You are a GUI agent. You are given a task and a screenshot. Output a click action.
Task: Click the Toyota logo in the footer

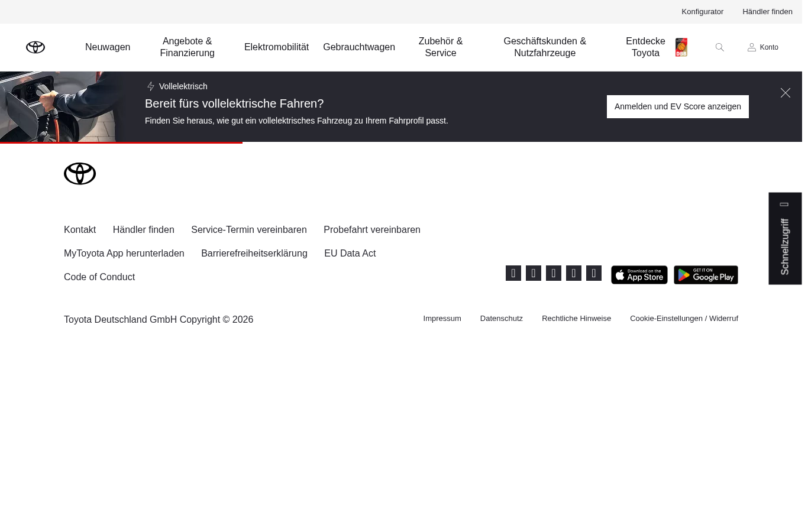80,174
